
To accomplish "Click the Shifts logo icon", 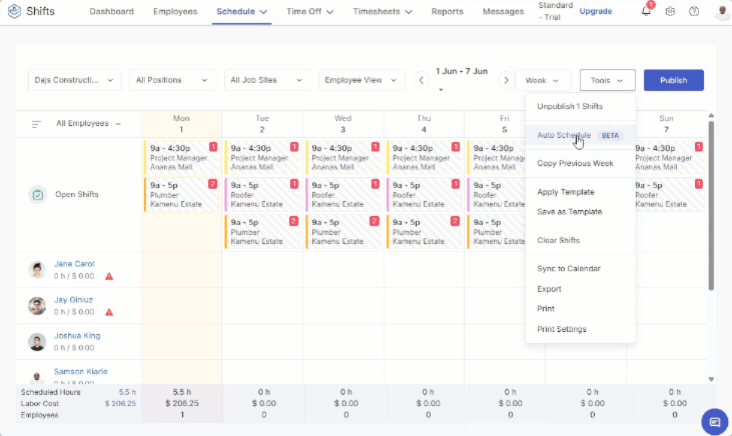I will pos(14,11).
